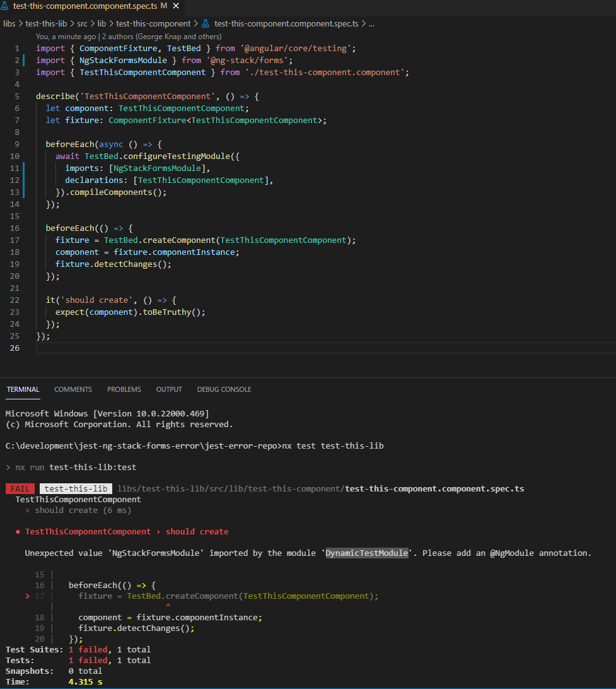The height and width of the screenshot is (689, 616).
Task: Click the test-this-lib label in the terminal output
Action: [x=76, y=488]
